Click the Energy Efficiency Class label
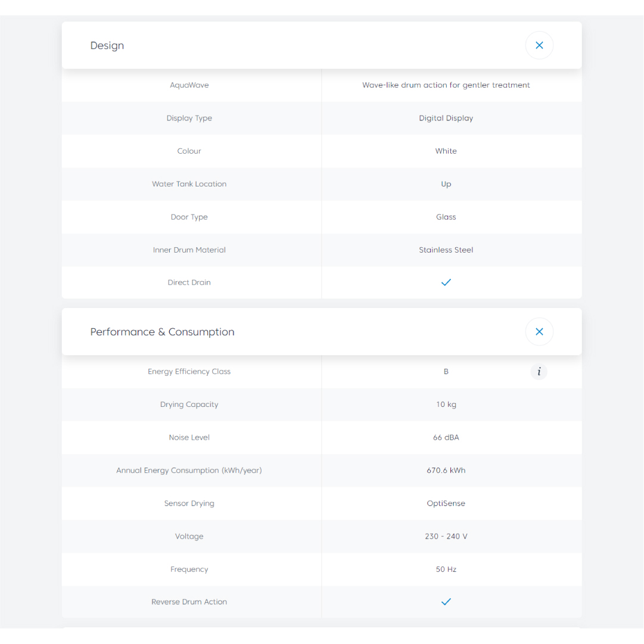644x644 pixels. 189,372
